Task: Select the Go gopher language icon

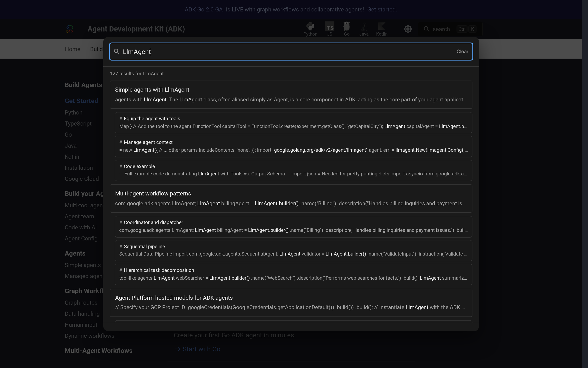Action: (x=347, y=29)
